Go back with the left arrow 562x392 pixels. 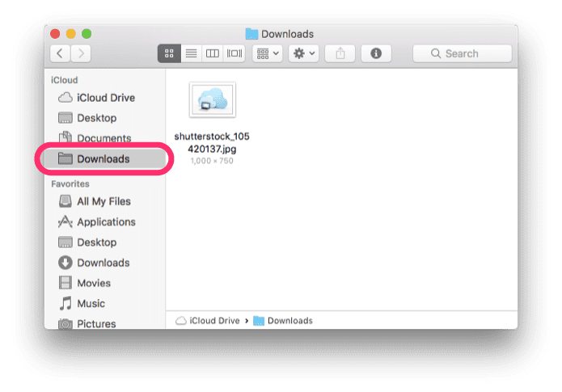(60, 53)
